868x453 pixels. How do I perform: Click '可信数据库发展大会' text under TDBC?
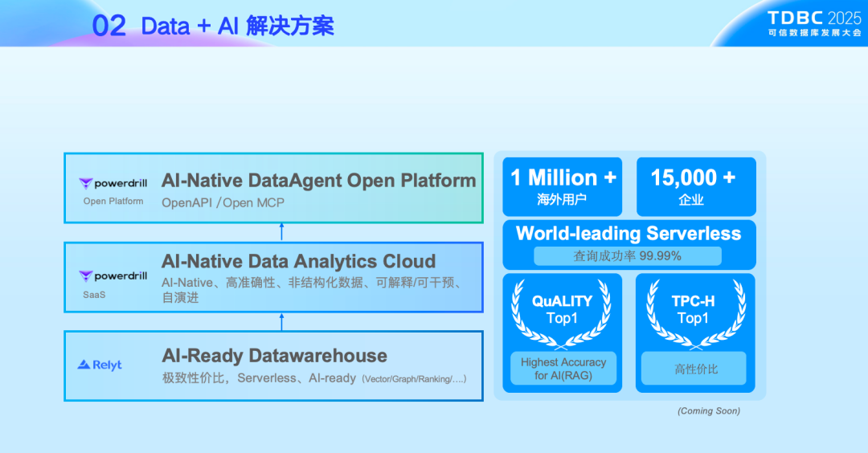coord(814,33)
